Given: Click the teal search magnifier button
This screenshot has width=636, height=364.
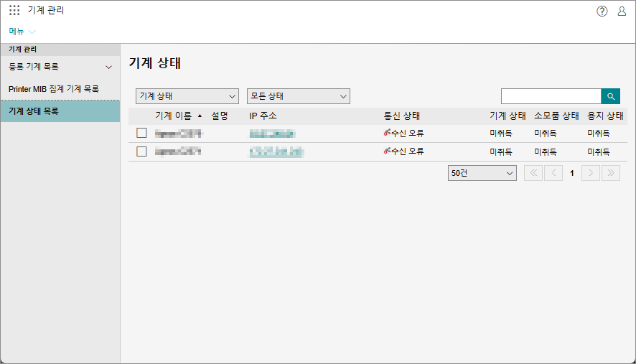Looking at the screenshot, I should point(610,96).
